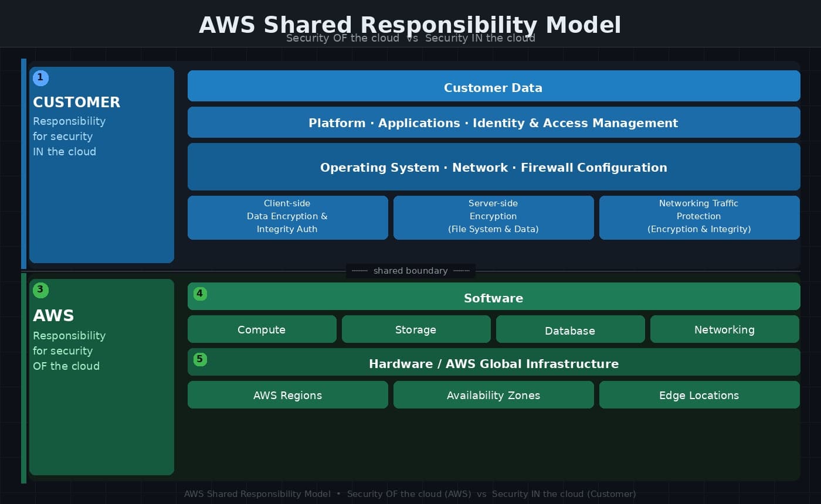The image size is (821, 504).
Task: Click the green Networking block
Action: [724, 329]
